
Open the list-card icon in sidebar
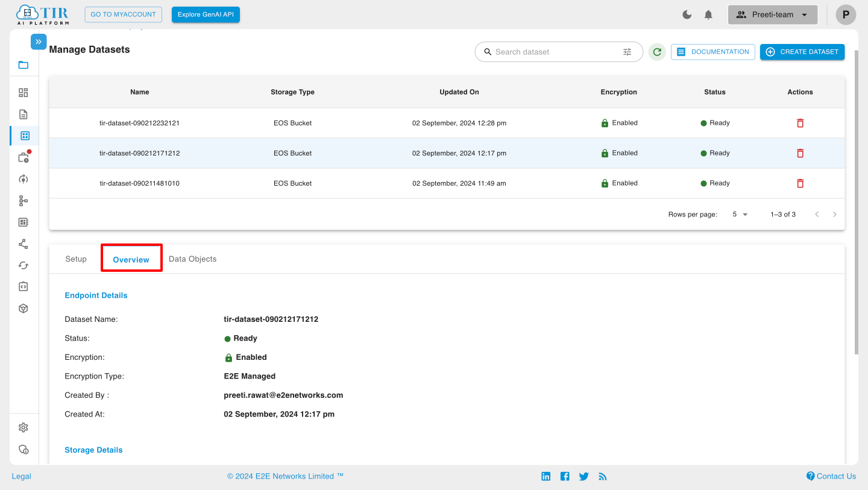(x=24, y=222)
